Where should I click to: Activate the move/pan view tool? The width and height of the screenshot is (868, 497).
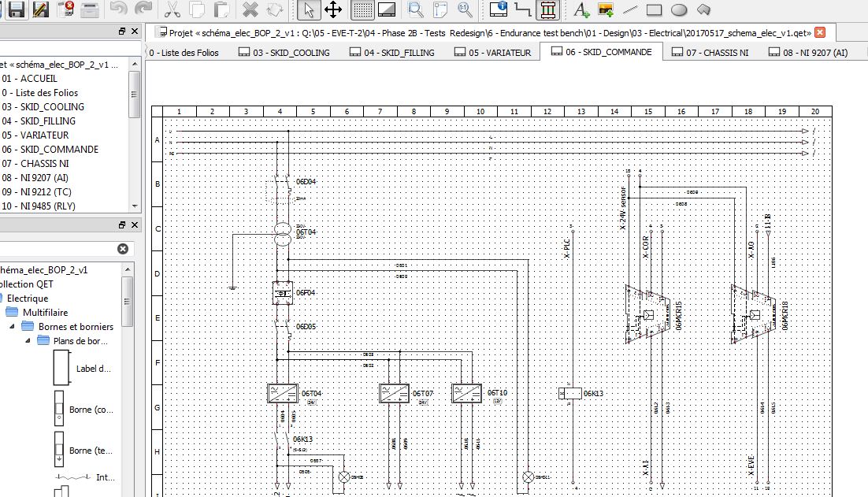(333, 9)
